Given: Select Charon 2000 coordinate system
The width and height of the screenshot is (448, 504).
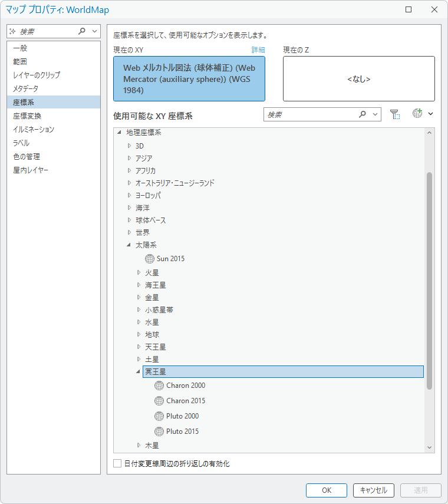Looking at the screenshot, I should 186,386.
